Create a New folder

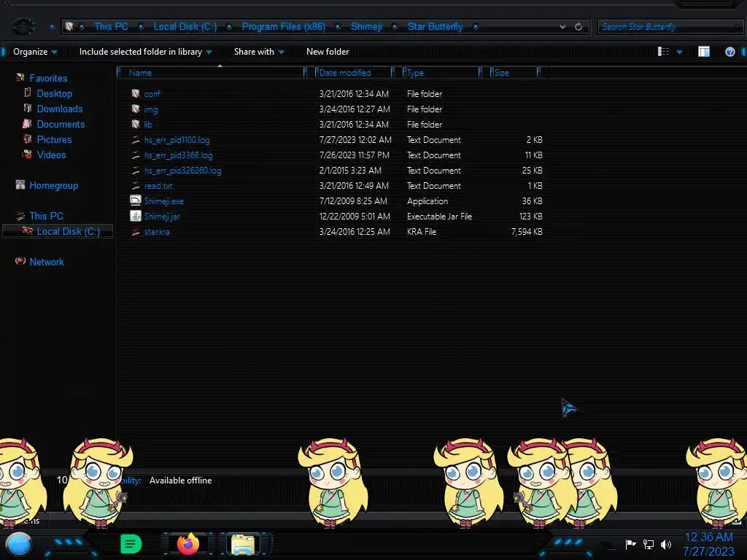(x=328, y=52)
